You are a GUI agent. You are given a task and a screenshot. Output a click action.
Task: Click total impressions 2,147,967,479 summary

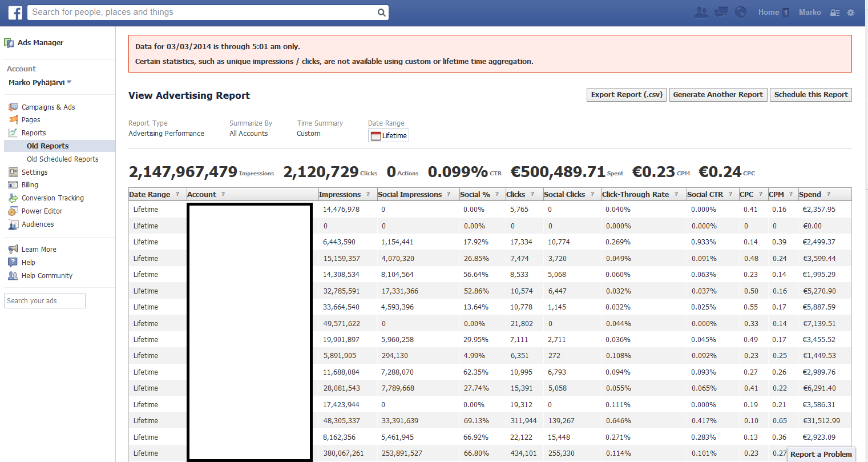[x=183, y=172]
